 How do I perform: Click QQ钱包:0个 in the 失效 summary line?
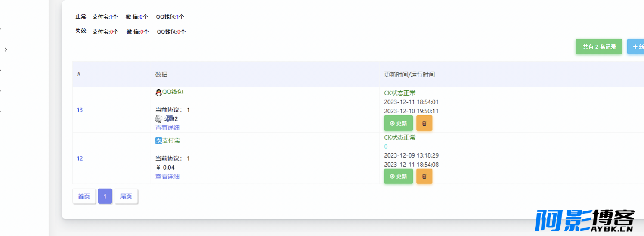point(171,32)
